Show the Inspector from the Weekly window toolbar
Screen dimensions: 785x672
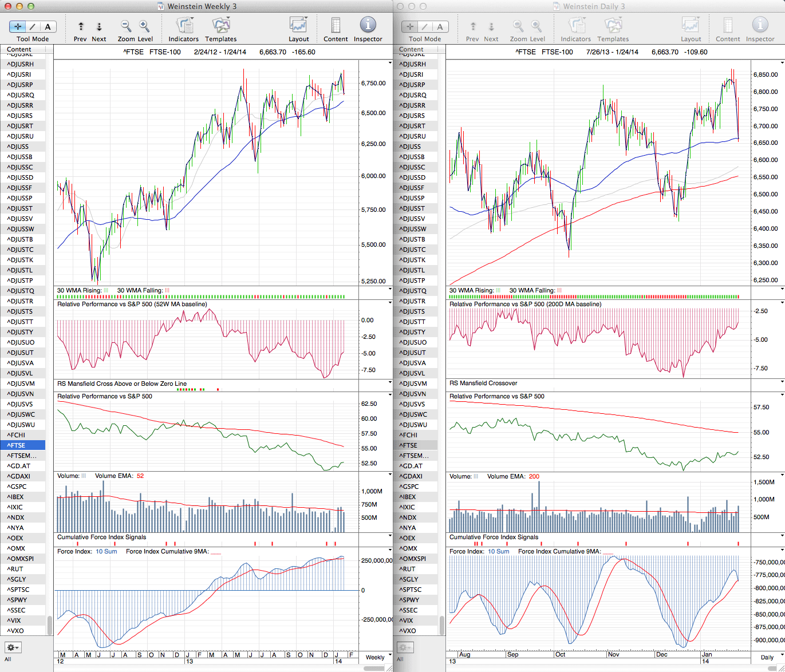(x=368, y=26)
